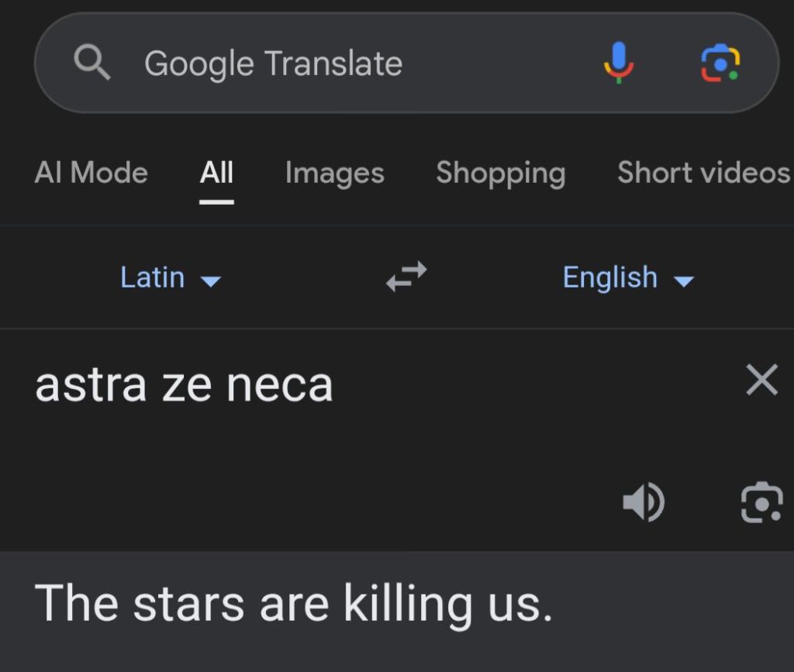
Task: Open Google Lens from the search bar
Action: click(x=720, y=63)
